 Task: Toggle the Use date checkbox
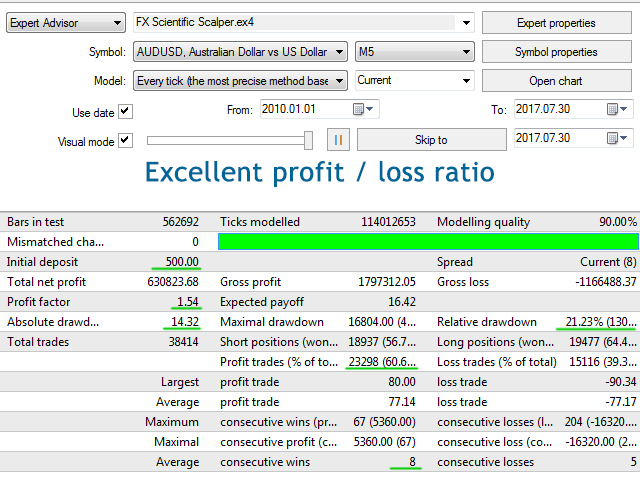[x=125, y=112]
